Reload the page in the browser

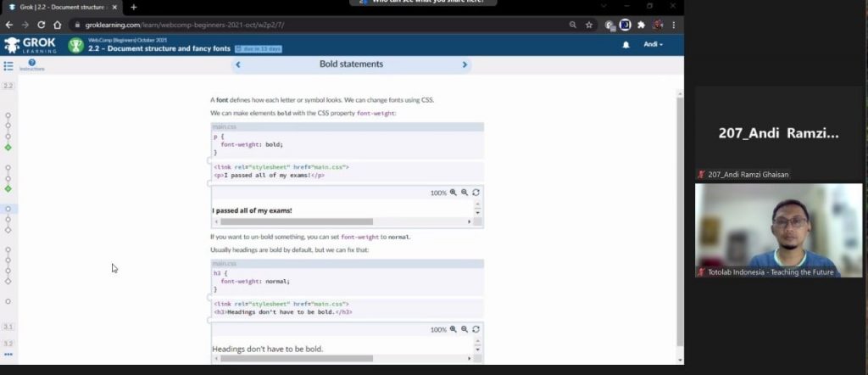point(57,25)
